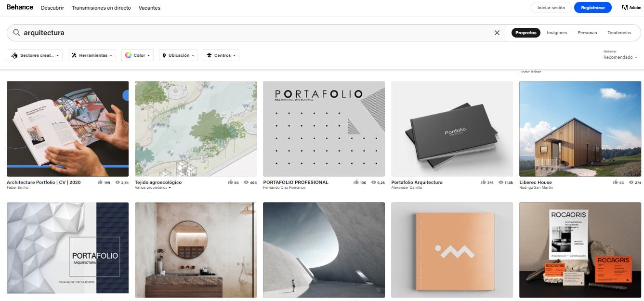
Task: Open the Sectores creativos filter dropdown
Action: click(35, 55)
